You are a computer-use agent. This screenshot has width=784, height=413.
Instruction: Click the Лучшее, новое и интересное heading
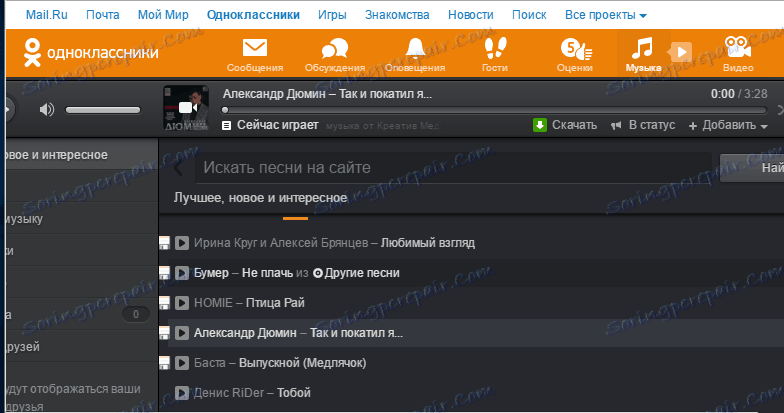(x=260, y=198)
